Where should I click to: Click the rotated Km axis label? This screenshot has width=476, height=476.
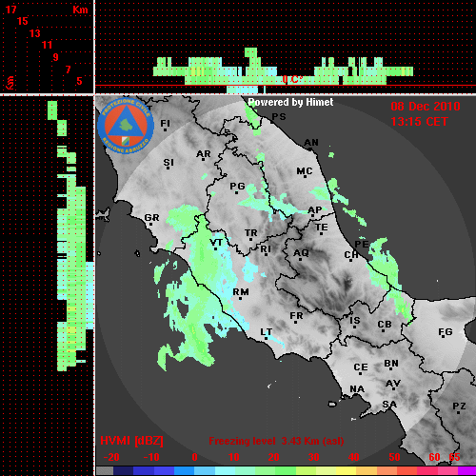10,83
